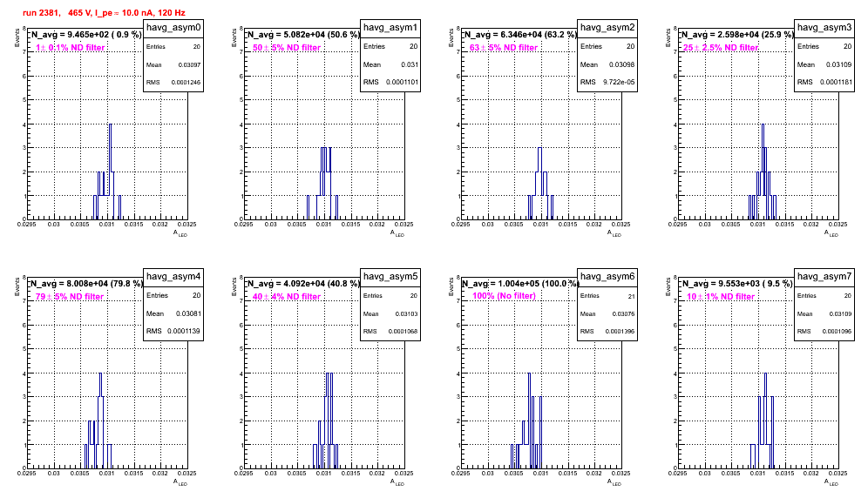The width and height of the screenshot is (868, 498).
Task: Click the havg_asym3 stats box title
Action: 824,27
